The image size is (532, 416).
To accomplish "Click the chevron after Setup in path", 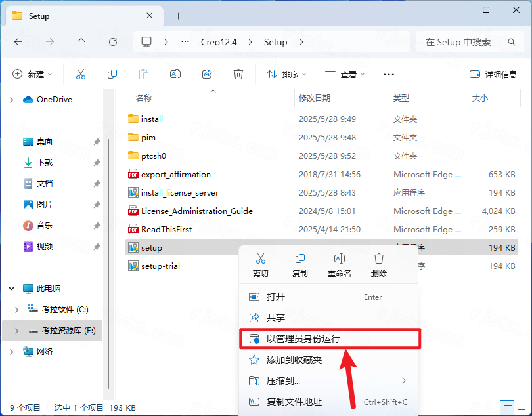I will [x=301, y=42].
